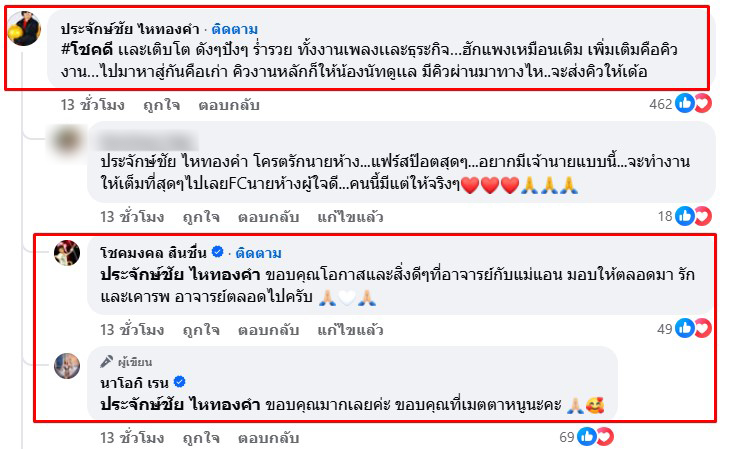Image resolution: width=751 pixels, height=449 pixels.
Task: Click the #โชคดี hashtag
Action: pos(87,50)
